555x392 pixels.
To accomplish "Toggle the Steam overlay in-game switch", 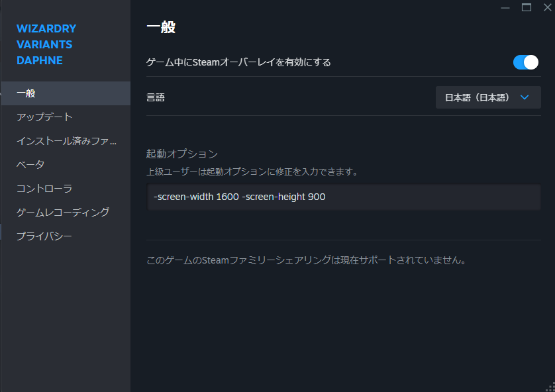I will tap(526, 62).
